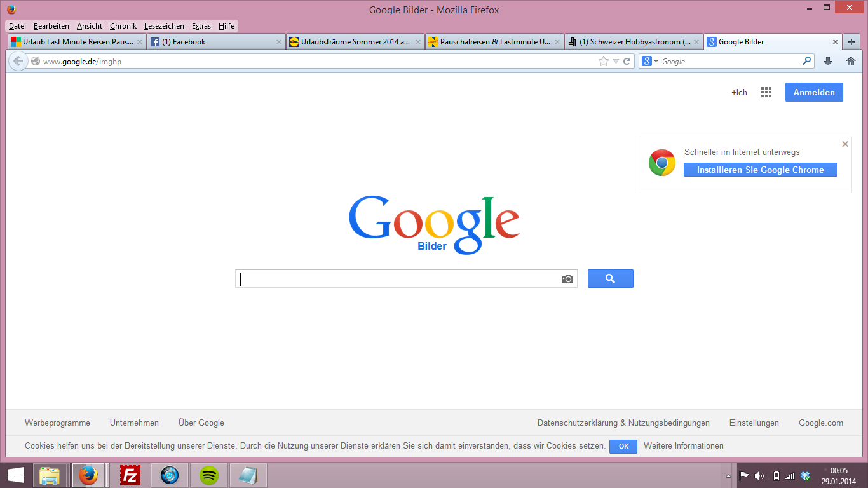The image size is (868, 488).
Task: Click the volume speaker tray icon
Action: [759, 476]
